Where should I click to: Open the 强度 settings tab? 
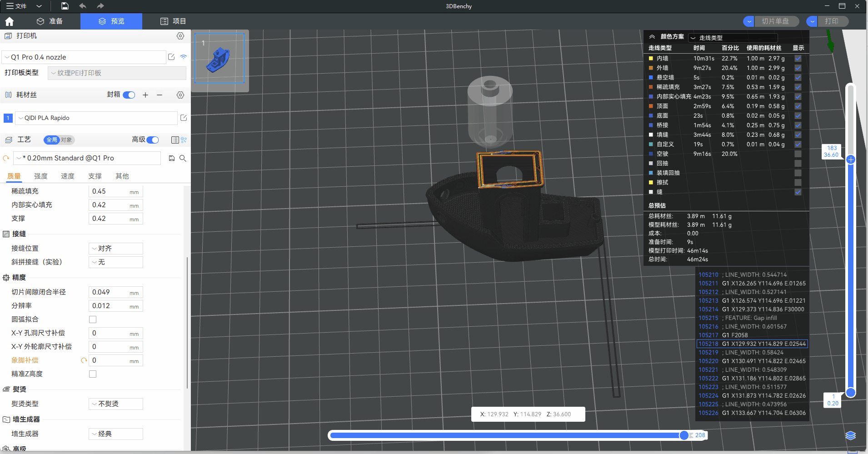[x=41, y=176]
